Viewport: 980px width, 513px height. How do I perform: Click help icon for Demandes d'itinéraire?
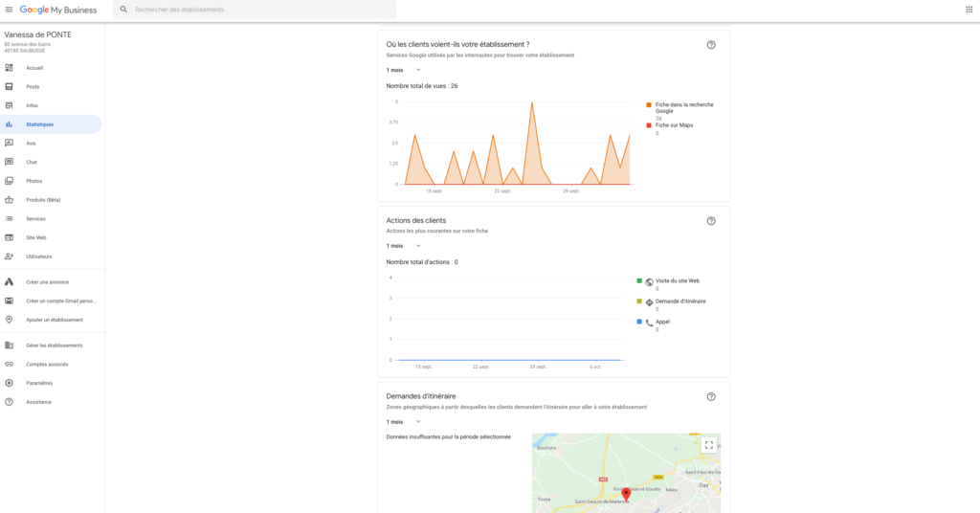[x=711, y=397]
